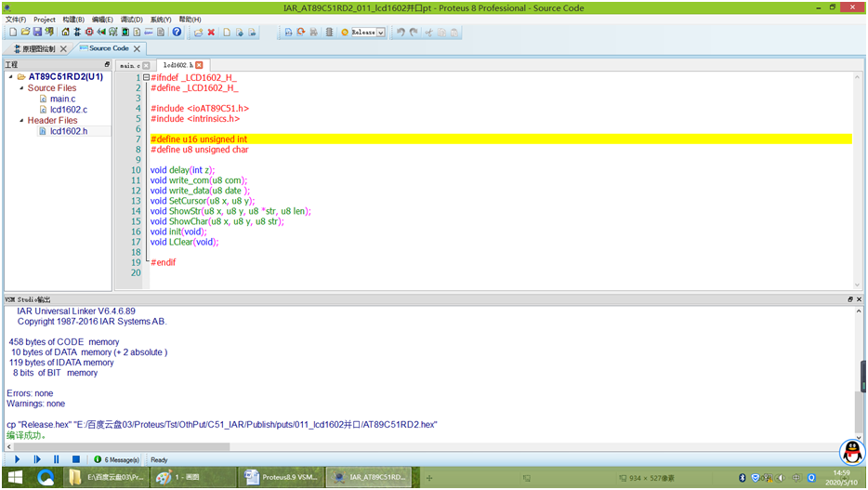Viewport: 868px width, 490px height.
Task: Collapse the Source Files folder
Action: coord(21,88)
